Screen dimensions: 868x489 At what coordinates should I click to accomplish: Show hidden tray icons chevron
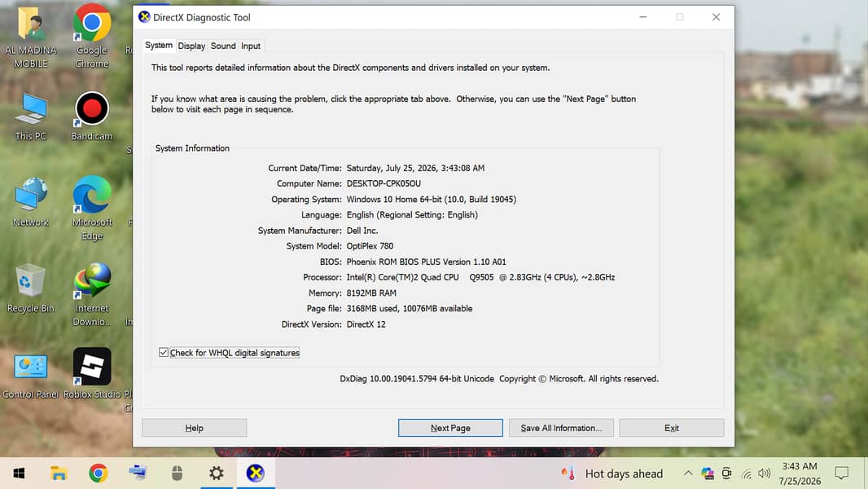[688, 473]
